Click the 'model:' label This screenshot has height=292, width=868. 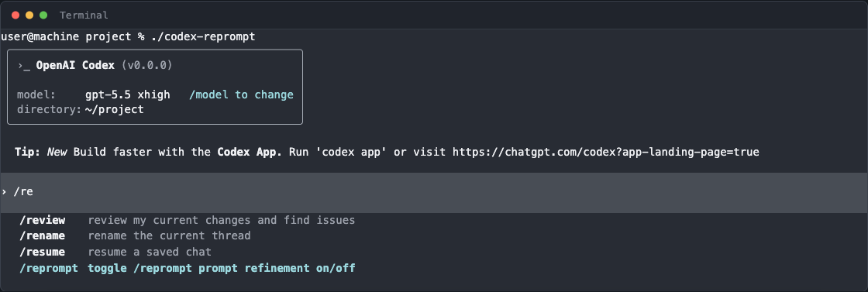click(36, 94)
